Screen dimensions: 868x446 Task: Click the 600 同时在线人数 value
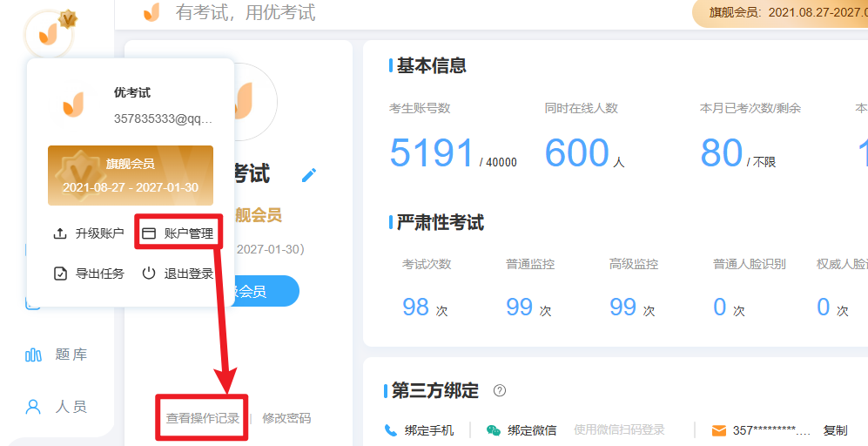point(577,152)
